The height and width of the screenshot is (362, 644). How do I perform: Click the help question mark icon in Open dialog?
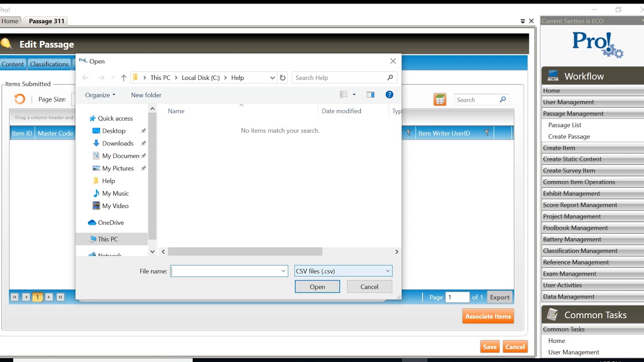[x=389, y=95]
